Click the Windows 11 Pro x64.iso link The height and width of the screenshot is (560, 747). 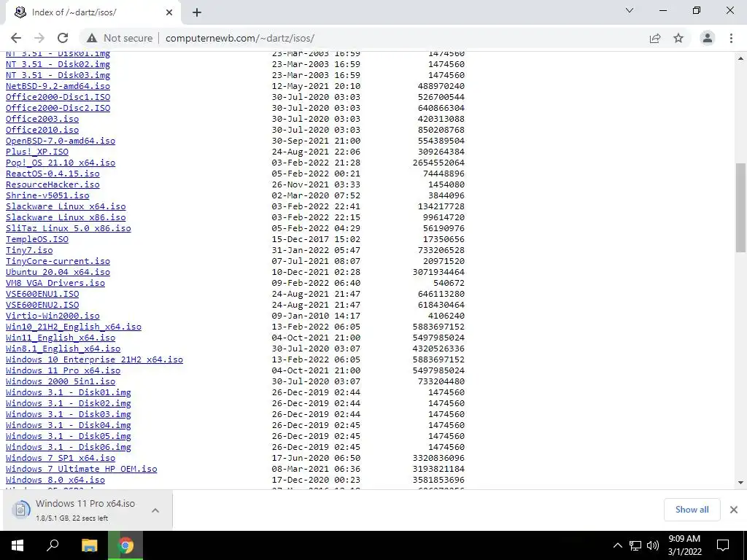[x=63, y=371]
